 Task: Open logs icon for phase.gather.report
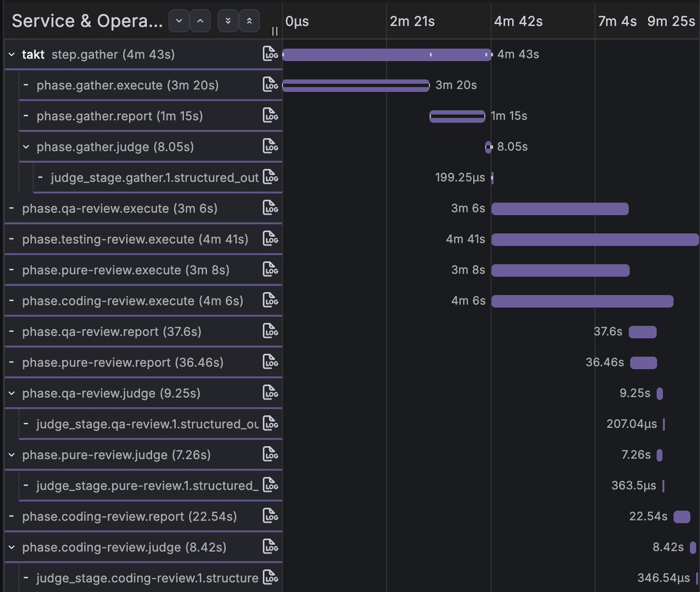click(x=270, y=115)
